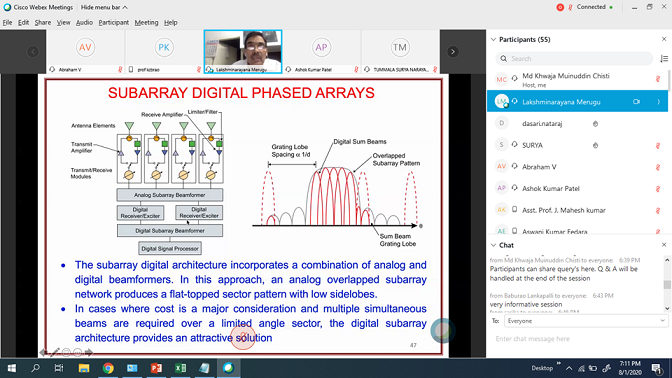Open the Participant menu

click(x=114, y=22)
